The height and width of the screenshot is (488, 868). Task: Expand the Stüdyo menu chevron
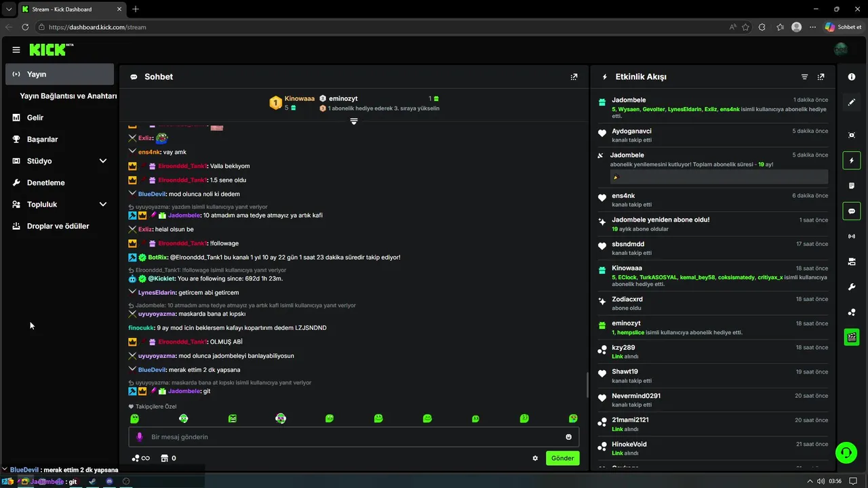[x=103, y=161]
